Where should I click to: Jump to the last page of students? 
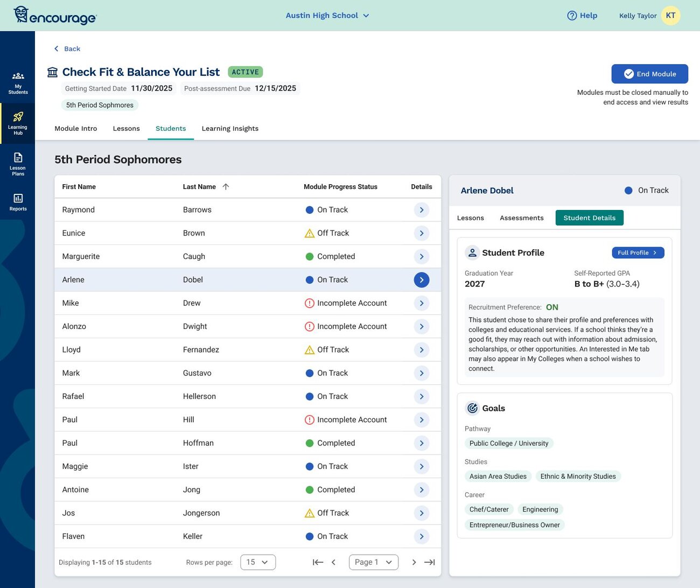(x=429, y=562)
